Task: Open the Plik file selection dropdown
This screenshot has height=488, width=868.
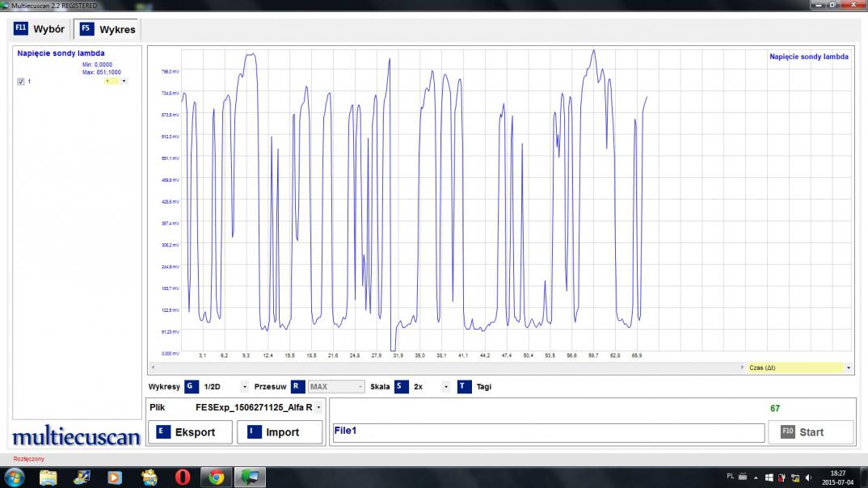Action: [x=318, y=408]
